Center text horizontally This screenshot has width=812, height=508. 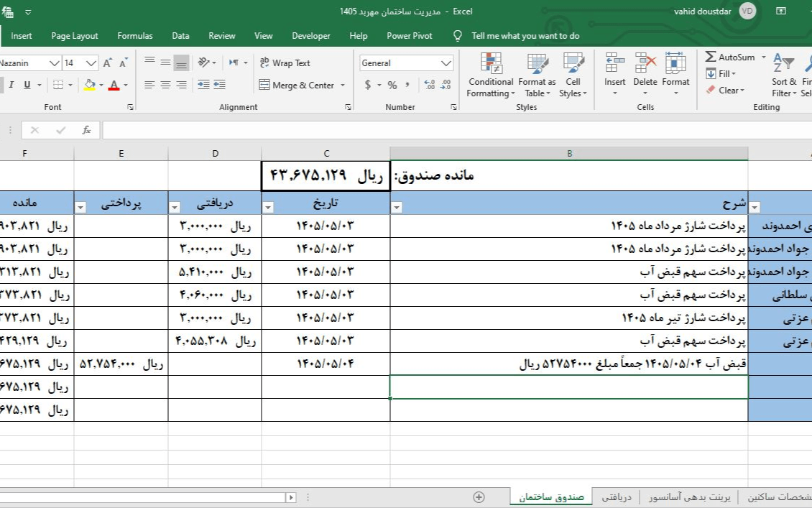click(x=166, y=85)
